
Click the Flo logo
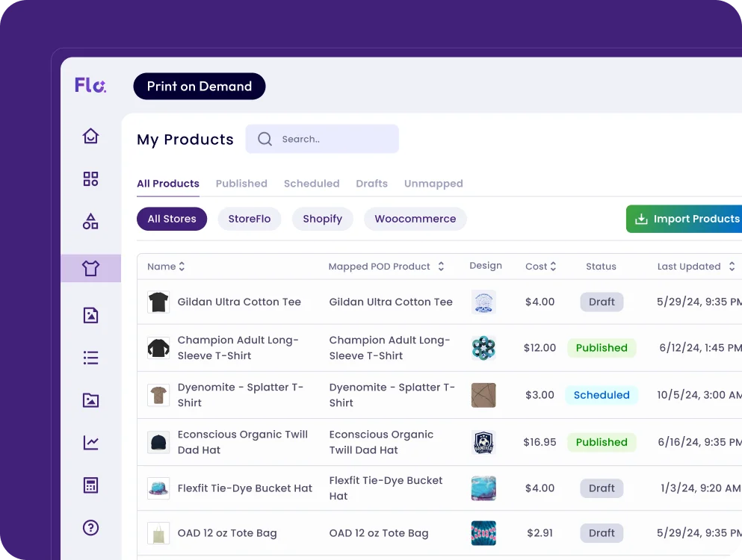click(90, 85)
